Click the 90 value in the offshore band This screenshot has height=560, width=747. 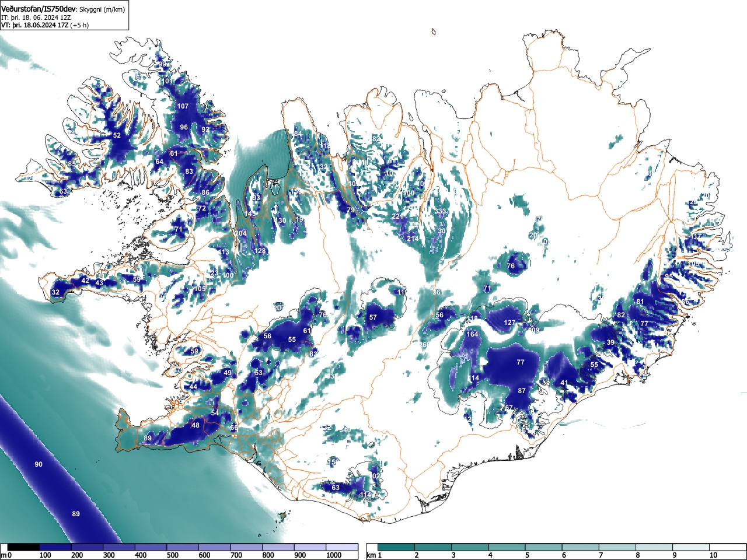[x=39, y=464]
